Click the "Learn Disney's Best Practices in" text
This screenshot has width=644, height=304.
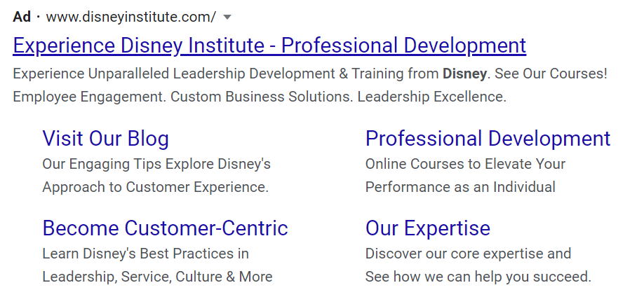145,254
